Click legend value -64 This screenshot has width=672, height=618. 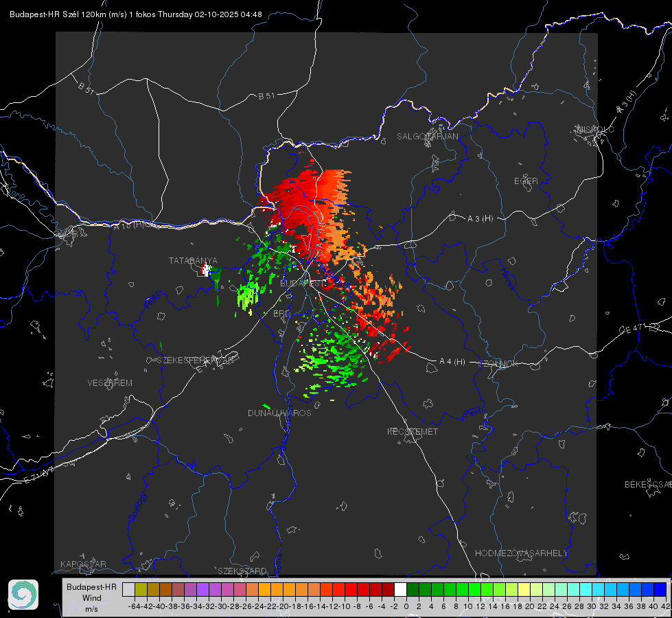click(x=135, y=606)
